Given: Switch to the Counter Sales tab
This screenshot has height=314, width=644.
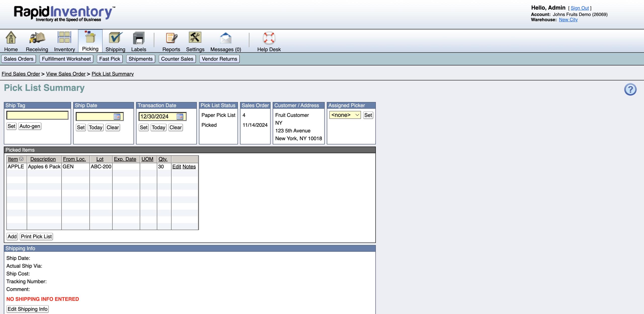Looking at the screenshot, I should coord(177,59).
